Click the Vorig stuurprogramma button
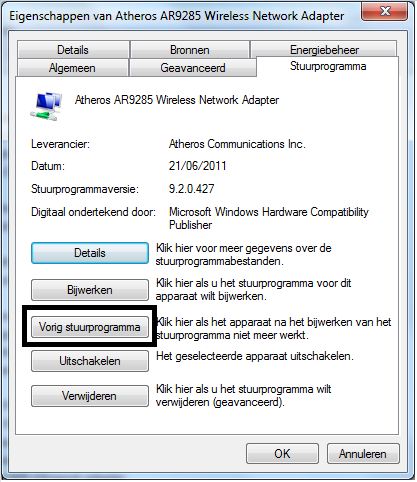The image size is (417, 482). coord(90,327)
